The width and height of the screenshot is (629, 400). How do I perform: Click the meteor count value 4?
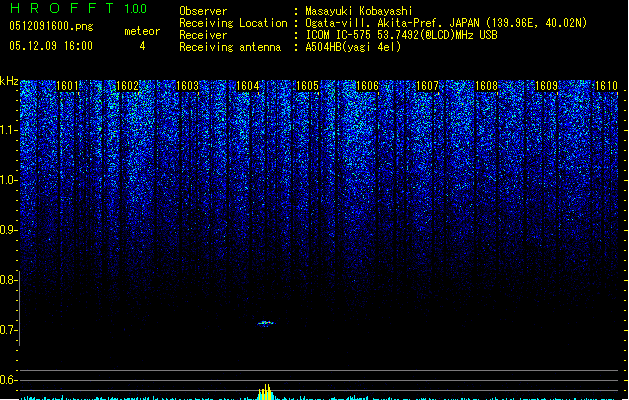coord(142,46)
